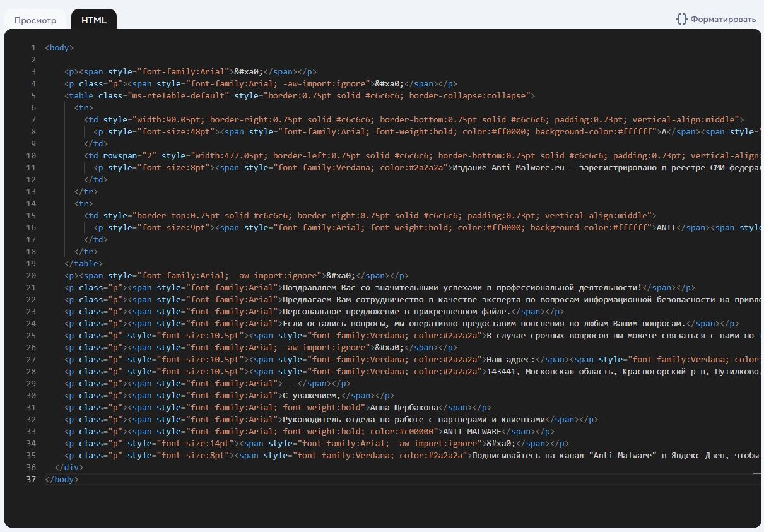Switch to the Просмотр tab
This screenshot has width=764, height=532.
(35, 20)
